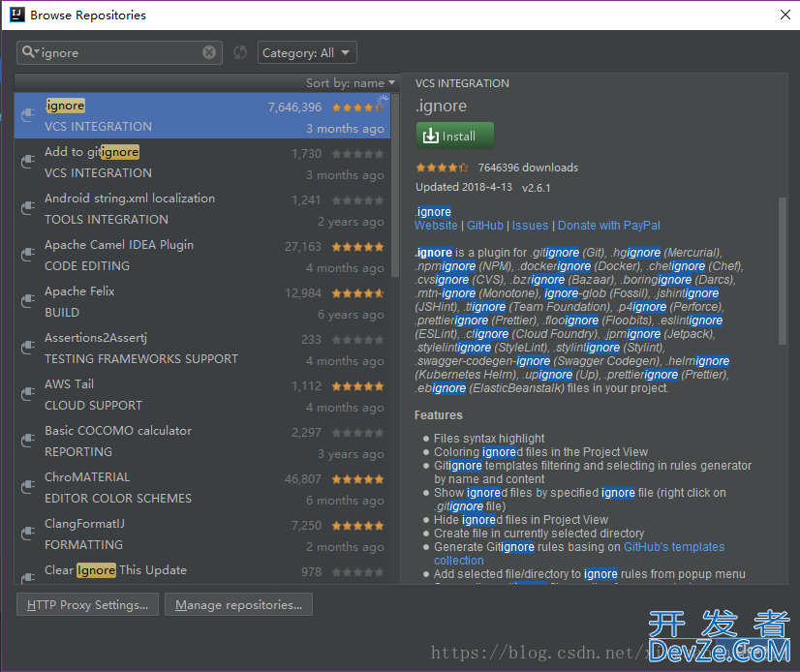Viewport: 800px width, 672px height.
Task: Click the plugin icon of .ignore row
Action: coord(28,115)
